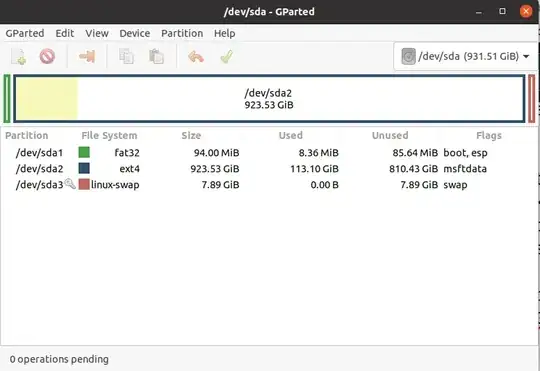The width and height of the screenshot is (540, 371).
Task: Open the View menu
Action: 97,33
